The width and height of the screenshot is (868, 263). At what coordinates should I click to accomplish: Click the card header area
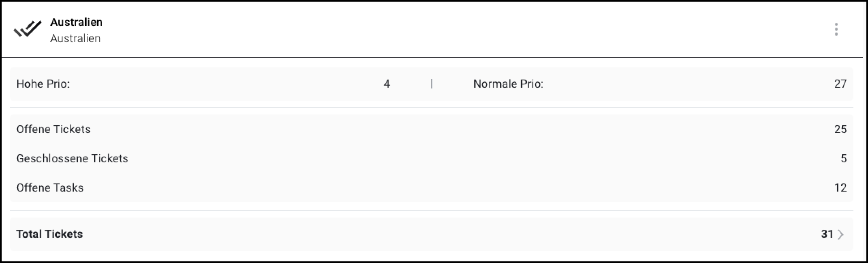point(446,29)
